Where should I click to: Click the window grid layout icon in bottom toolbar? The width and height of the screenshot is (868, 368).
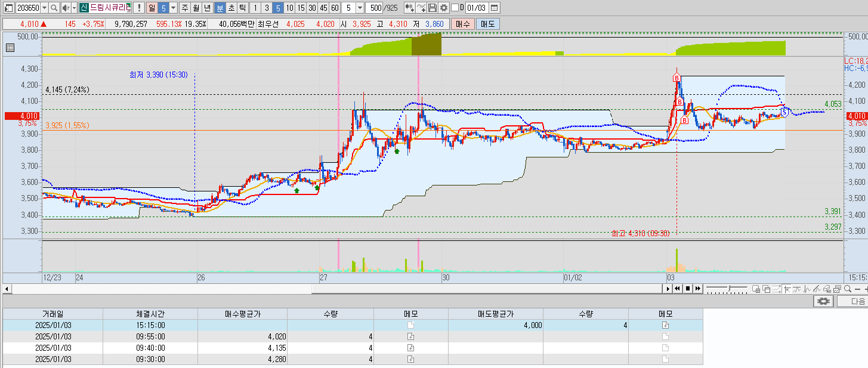pos(756,289)
